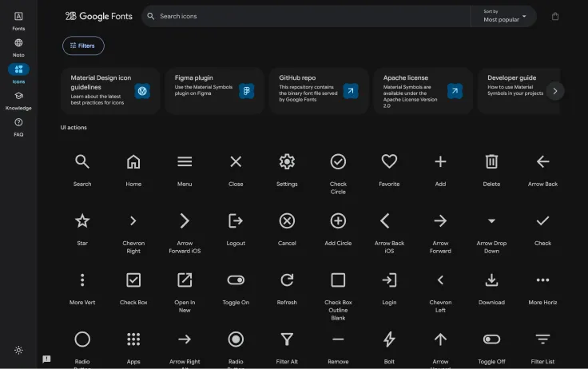Open the Apache license card

[x=423, y=91]
